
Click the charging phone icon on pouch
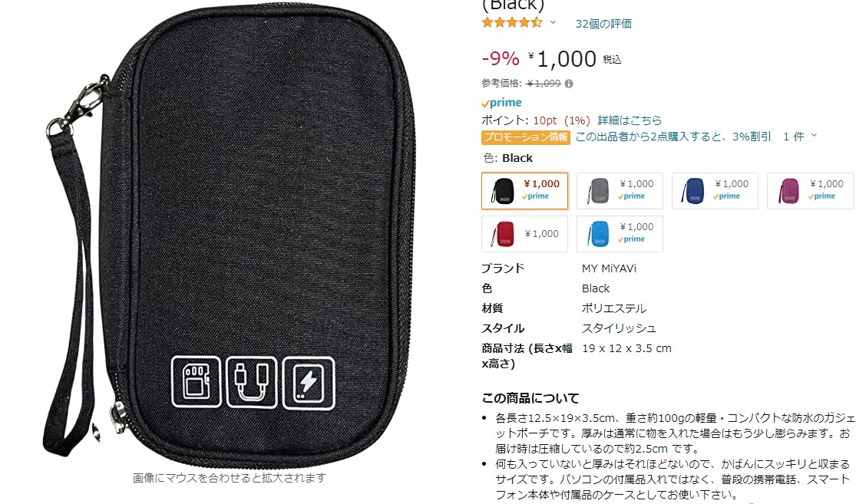[309, 382]
